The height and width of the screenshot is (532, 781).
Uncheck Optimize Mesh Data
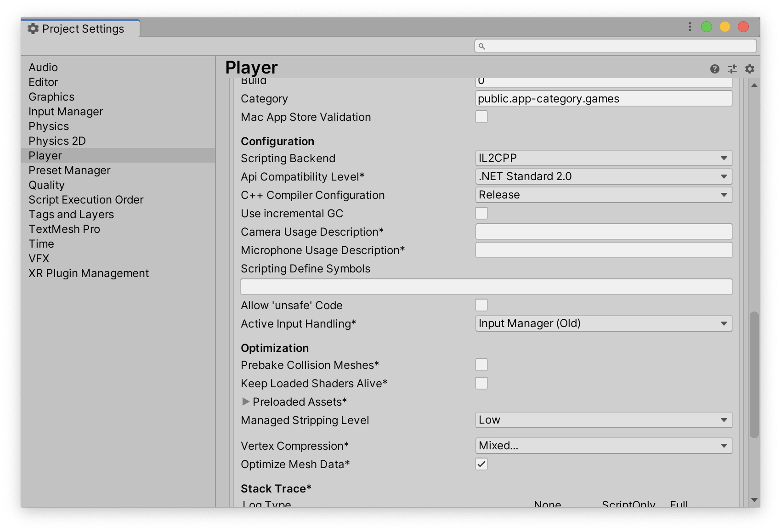pyautogui.click(x=481, y=464)
